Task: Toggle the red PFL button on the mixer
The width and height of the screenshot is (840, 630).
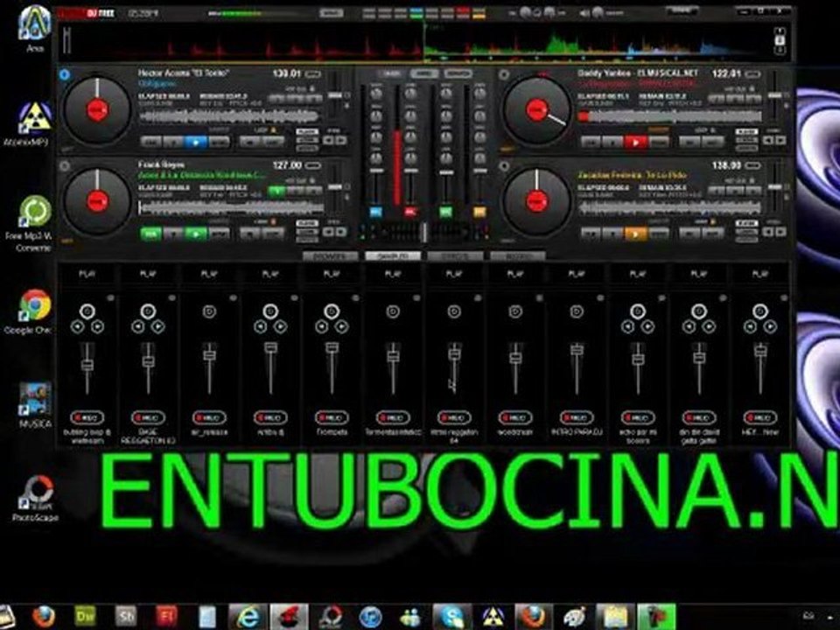Action: 411,213
